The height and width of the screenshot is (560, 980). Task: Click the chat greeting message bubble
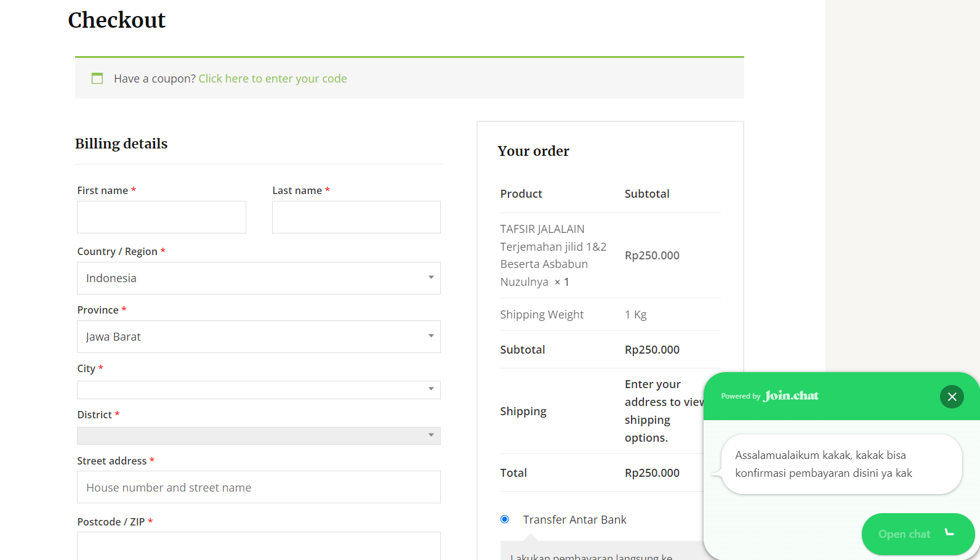coord(841,464)
